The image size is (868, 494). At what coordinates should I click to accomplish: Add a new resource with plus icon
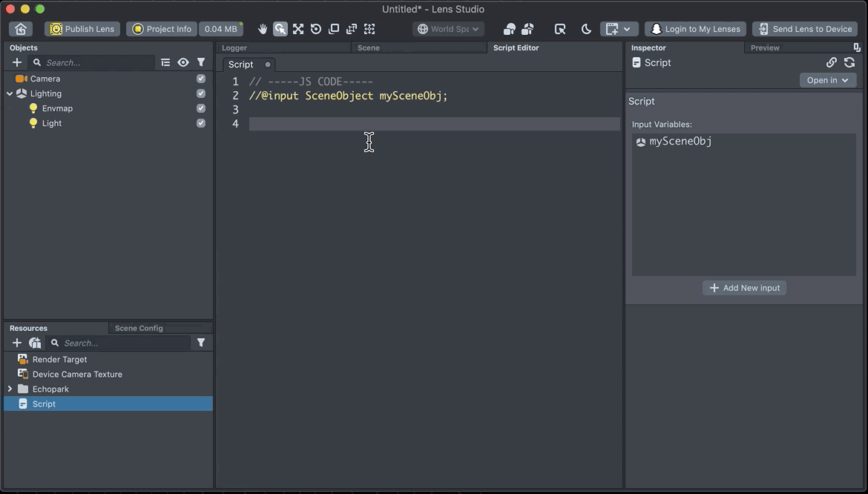point(17,343)
